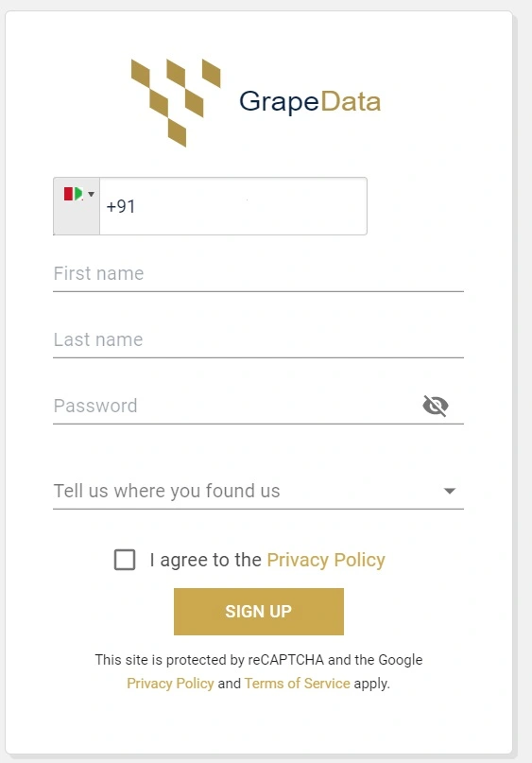Open the Terms of Service link
The width and height of the screenshot is (532, 763).
click(297, 684)
